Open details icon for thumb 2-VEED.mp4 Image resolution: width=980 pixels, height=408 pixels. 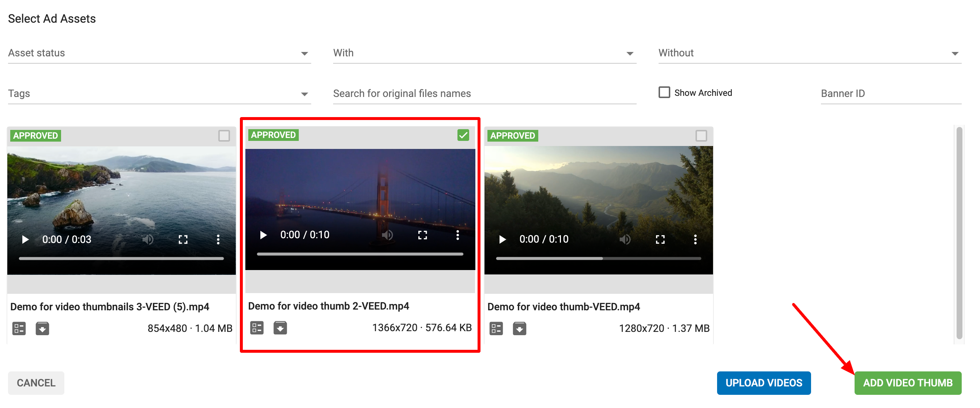point(257,327)
